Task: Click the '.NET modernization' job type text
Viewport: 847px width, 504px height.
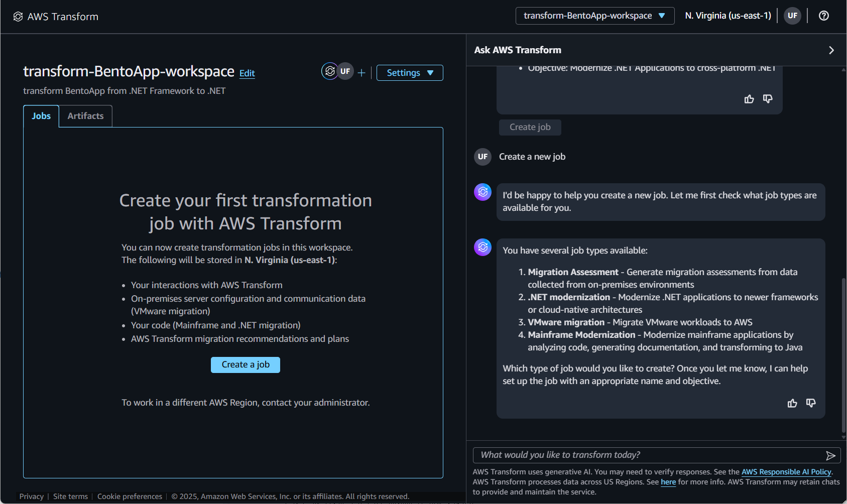Action: (569, 297)
